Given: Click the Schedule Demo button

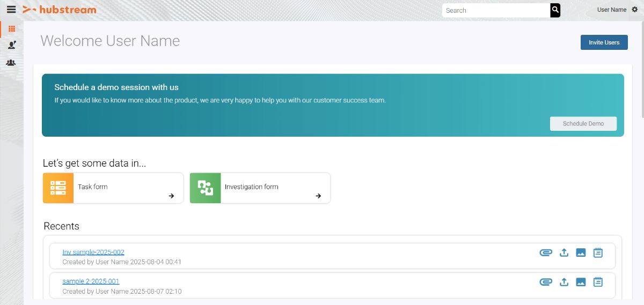Looking at the screenshot, I should (583, 124).
